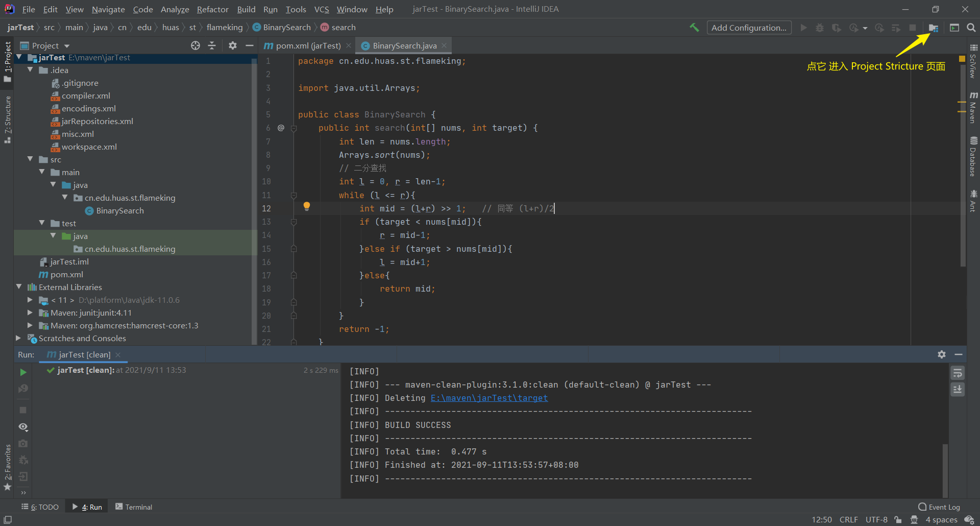Click the yellow inspection status indicator
980x526 pixels.
962,59
